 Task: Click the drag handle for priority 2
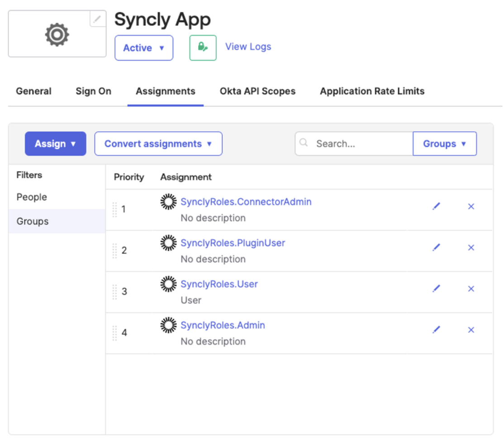pos(115,251)
